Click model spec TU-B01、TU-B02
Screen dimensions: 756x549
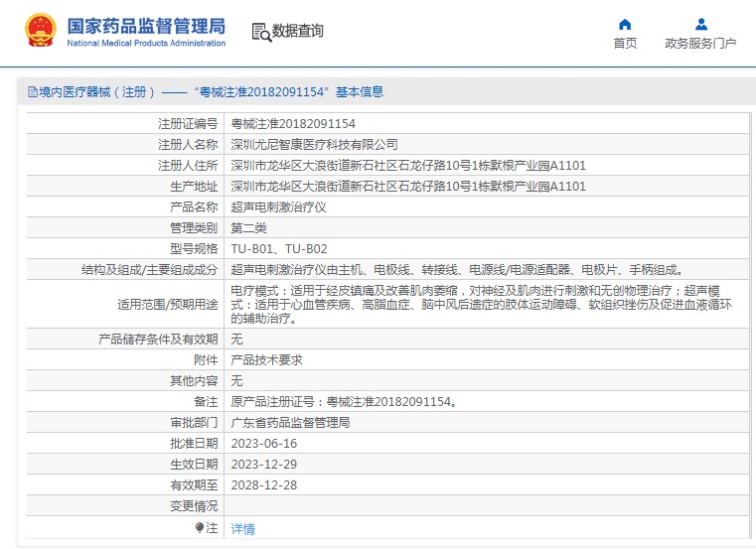(279, 249)
